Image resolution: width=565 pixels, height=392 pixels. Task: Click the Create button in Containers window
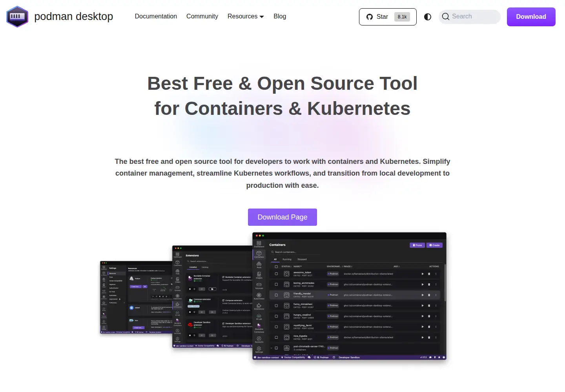(435, 245)
